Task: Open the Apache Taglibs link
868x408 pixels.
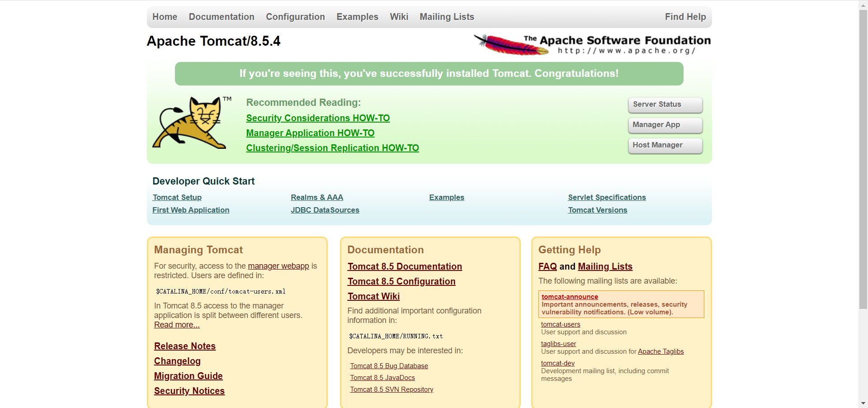Action: click(x=660, y=351)
